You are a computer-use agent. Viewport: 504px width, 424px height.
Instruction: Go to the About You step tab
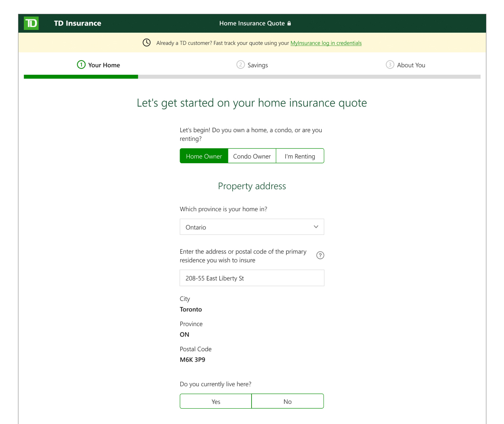pos(411,65)
